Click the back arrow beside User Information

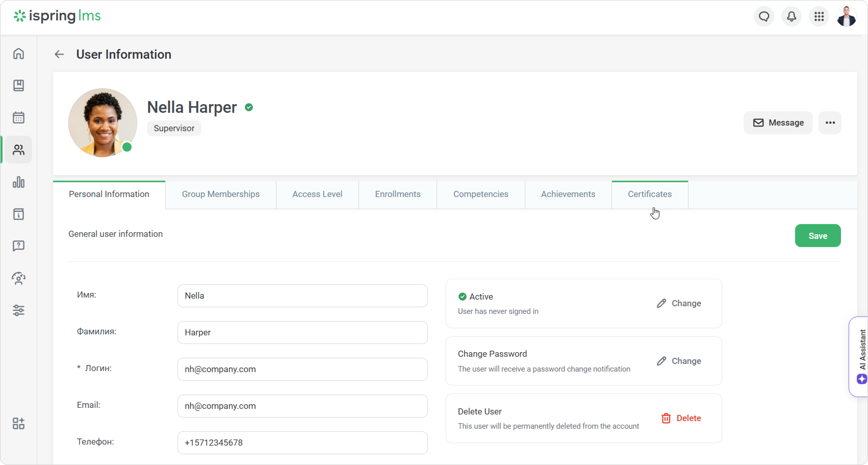(x=59, y=54)
